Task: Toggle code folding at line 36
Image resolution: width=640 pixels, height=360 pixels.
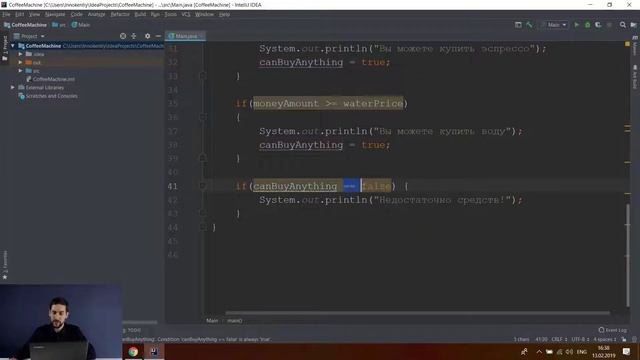Action: tap(202, 117)
